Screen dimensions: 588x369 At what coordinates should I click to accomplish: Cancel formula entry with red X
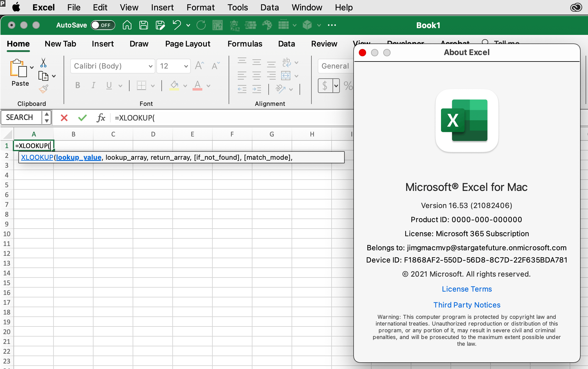pyautogui.click(x=64, y=118)
